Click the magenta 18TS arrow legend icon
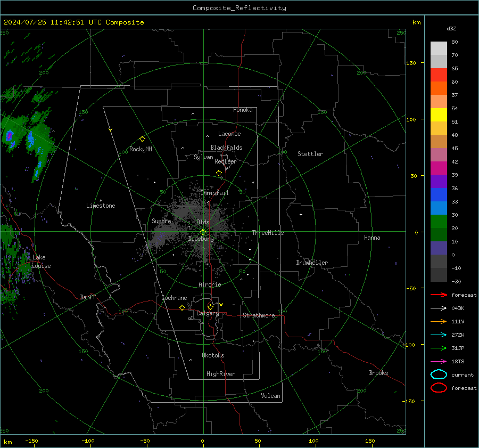 (439, 362)
